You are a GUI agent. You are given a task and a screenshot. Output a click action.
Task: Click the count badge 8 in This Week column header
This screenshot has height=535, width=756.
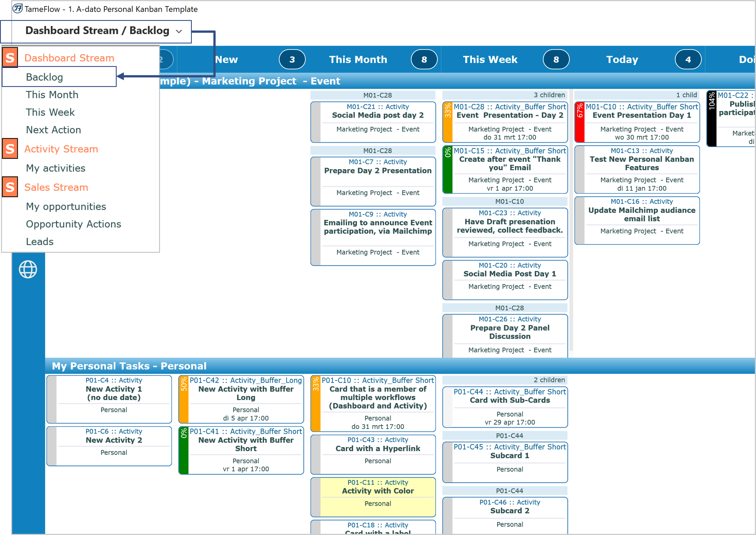556,59
